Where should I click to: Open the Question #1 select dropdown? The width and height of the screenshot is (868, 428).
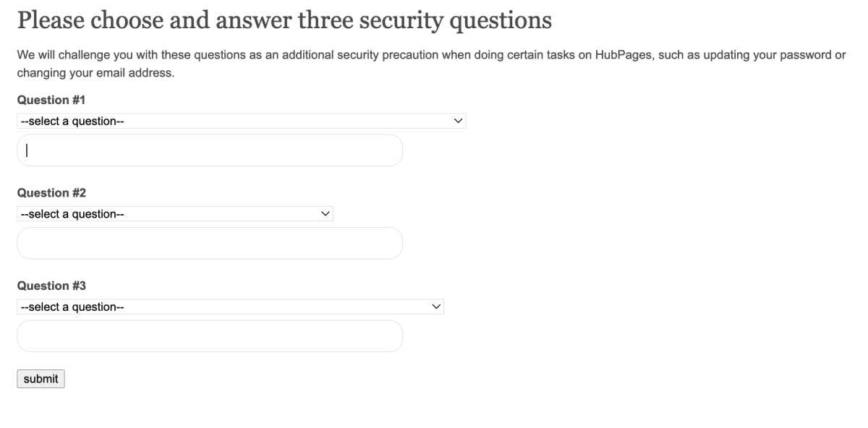(241, 121)
